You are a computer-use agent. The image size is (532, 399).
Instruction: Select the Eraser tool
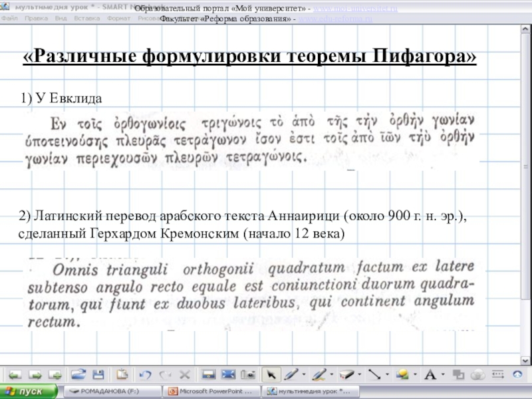point(345,374)
